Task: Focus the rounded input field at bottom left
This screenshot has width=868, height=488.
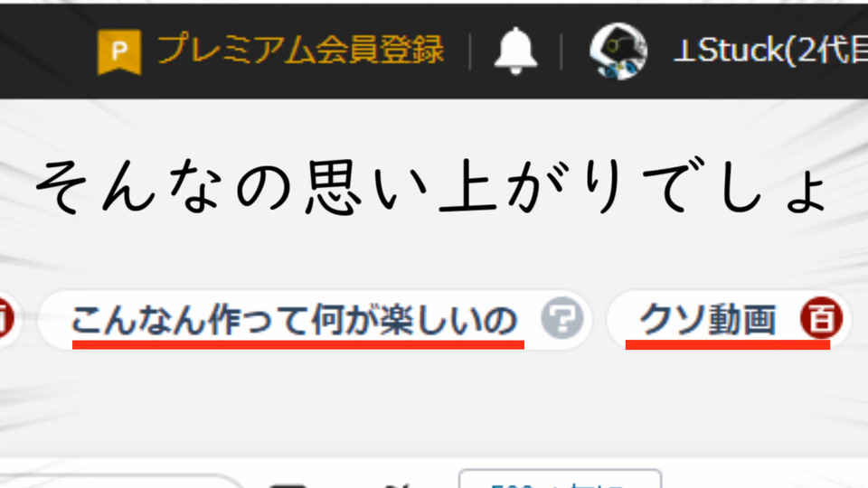Action: coord(119,482)
